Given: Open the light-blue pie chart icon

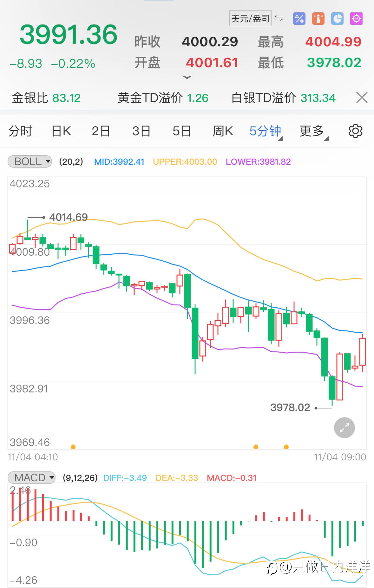Looking at the screenshot, I should click(337, 19).
